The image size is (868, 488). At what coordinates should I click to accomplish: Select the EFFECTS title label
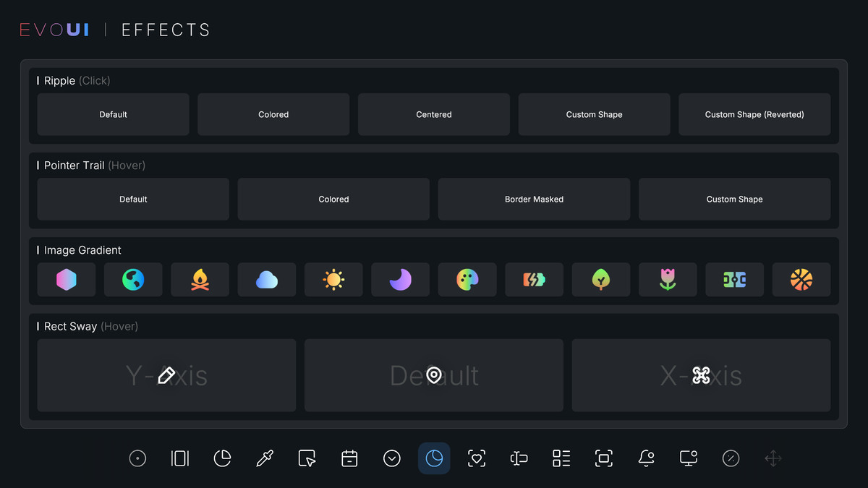166,29
